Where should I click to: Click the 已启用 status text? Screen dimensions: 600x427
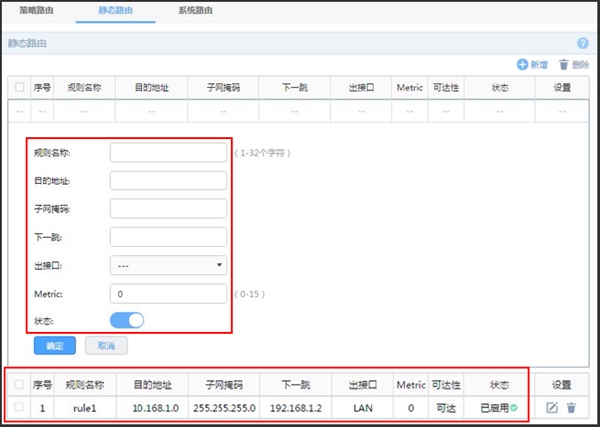(x=494, y=408)
